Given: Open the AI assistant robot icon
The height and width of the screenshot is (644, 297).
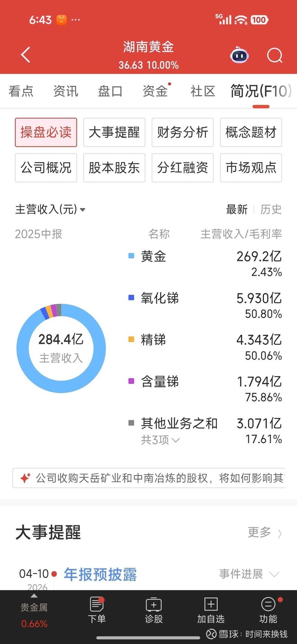Looking at the screenshot, I should tap(238, 55).
